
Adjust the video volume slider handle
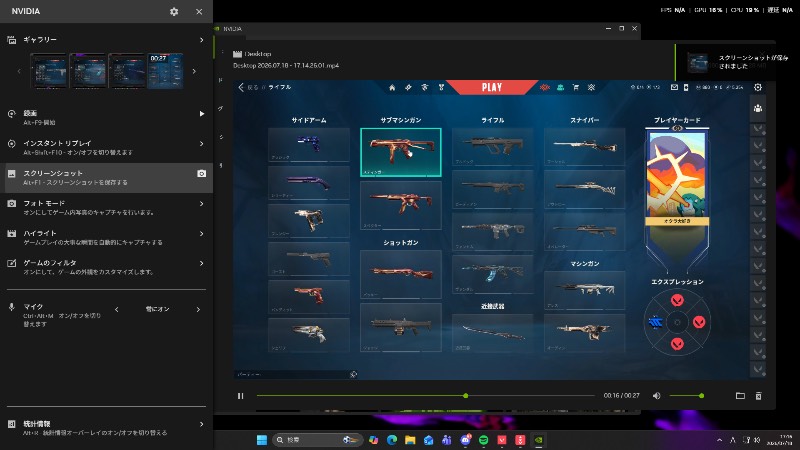point(702,395)
